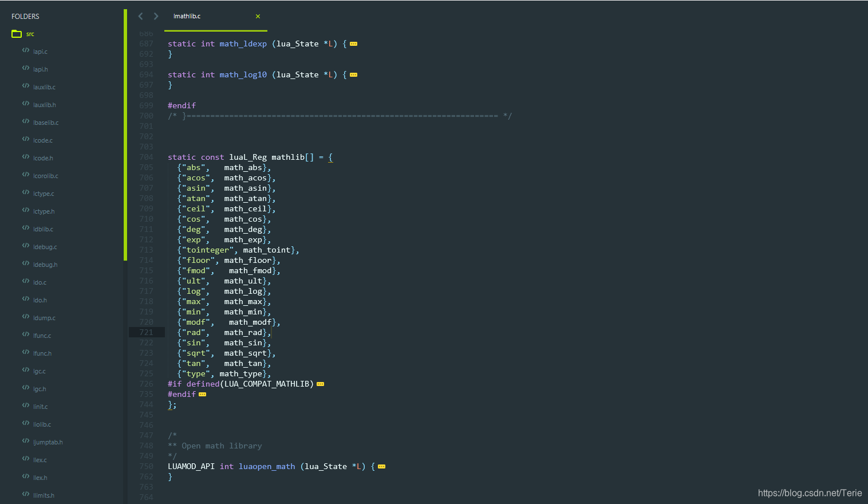Click code file icon beside lauxlib.c
Screen dimensions: 868x504
click(26, 86)
